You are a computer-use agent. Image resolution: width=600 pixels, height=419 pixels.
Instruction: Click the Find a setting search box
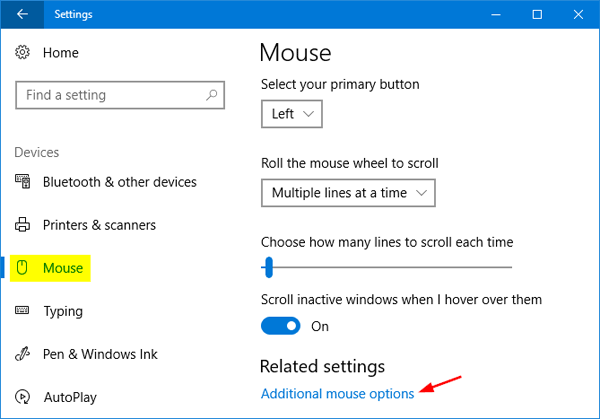pos(110,95)
